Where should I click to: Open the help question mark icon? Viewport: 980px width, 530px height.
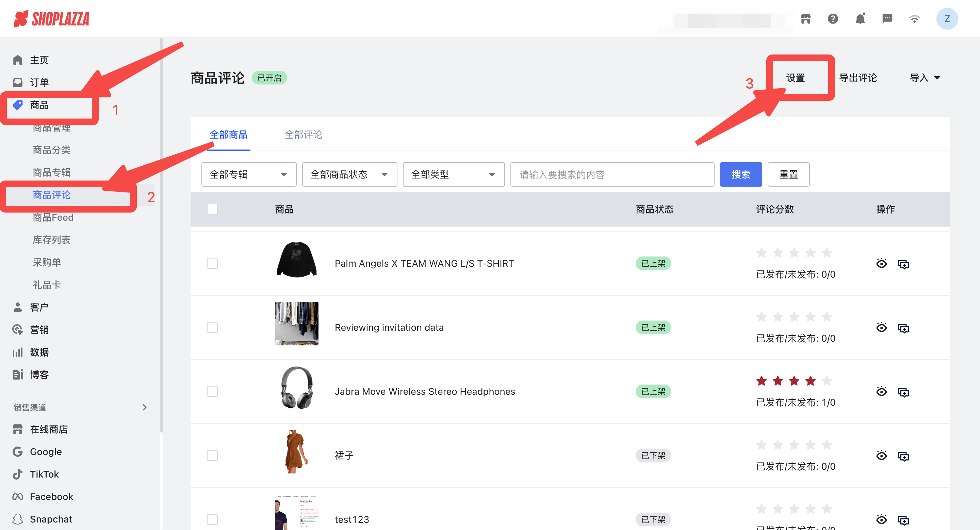tap(832, 19)
